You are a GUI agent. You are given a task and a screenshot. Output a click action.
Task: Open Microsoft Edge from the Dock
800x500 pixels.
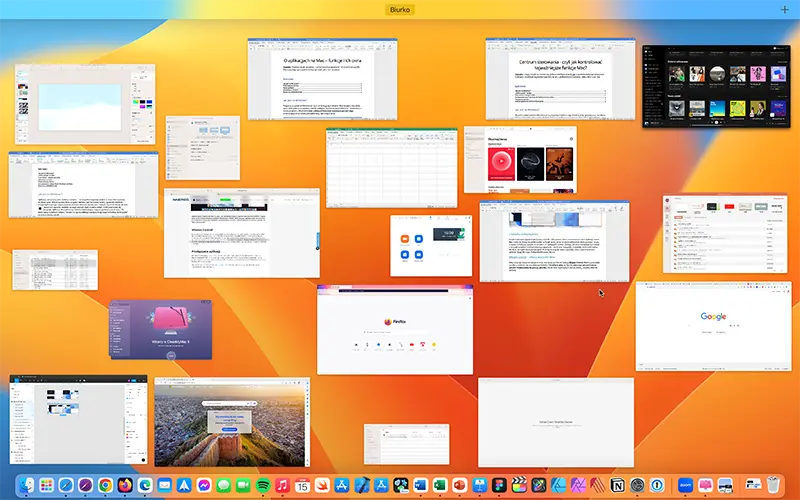tap(146, 485)
